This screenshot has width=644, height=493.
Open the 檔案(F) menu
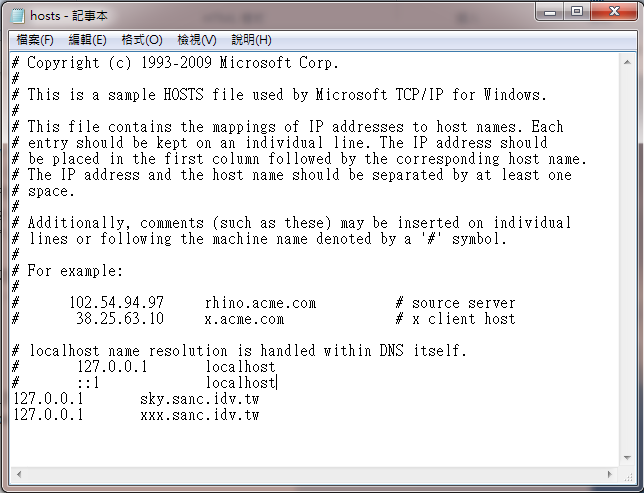(35, 40)
